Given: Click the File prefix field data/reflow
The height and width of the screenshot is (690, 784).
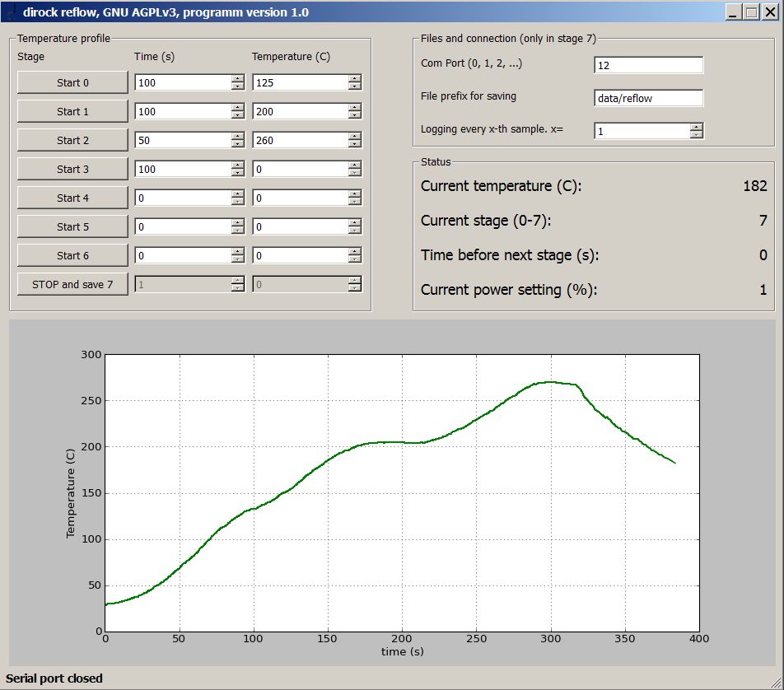Looking at the screenshot, I should click(648, 98).
